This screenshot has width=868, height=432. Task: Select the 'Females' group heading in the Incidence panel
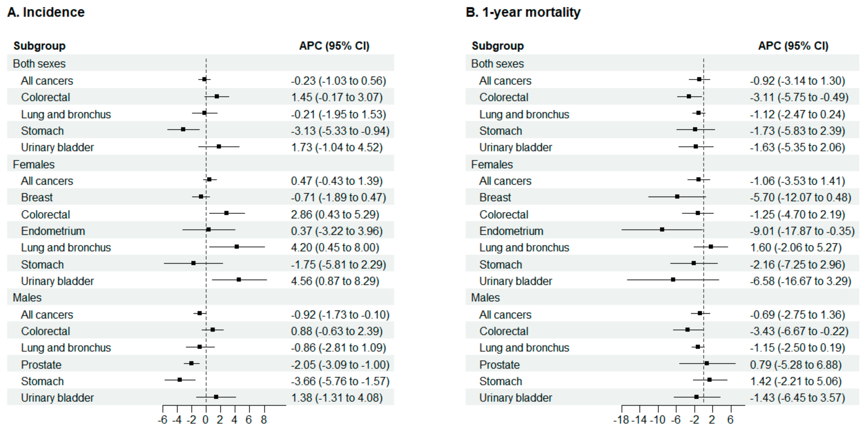[34, 164]
